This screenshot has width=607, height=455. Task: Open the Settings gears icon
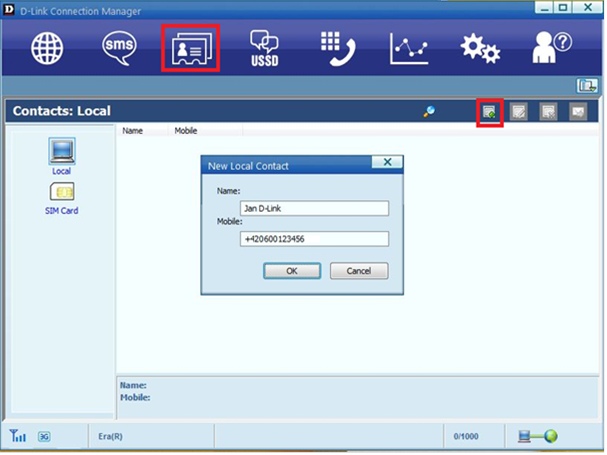[x=480, y=48]
